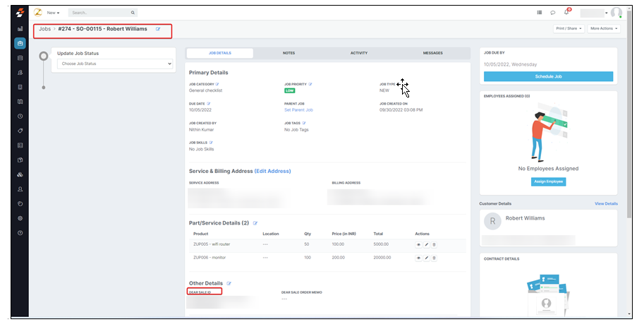Click the list view icon in top bar
This screenshot has width=644, height=322.
pyautogui.click(x=540, y=13)
